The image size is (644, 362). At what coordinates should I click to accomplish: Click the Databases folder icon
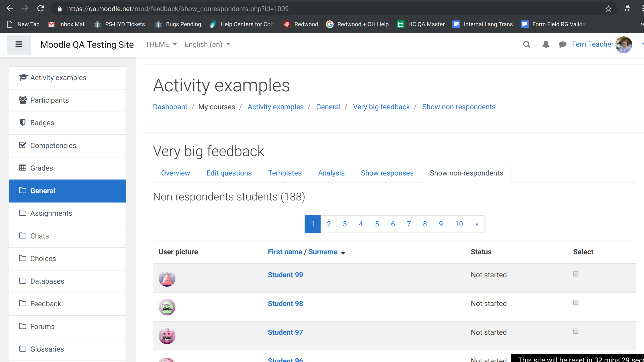pyautogui.click(x=23, y=281)
